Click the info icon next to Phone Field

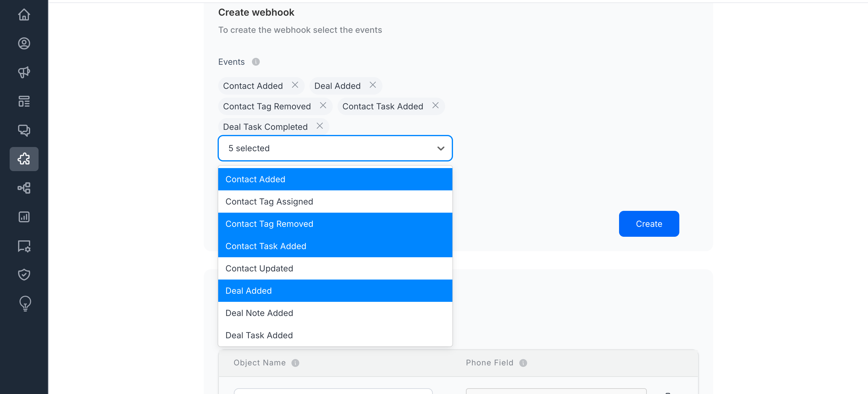pos(523,363)
